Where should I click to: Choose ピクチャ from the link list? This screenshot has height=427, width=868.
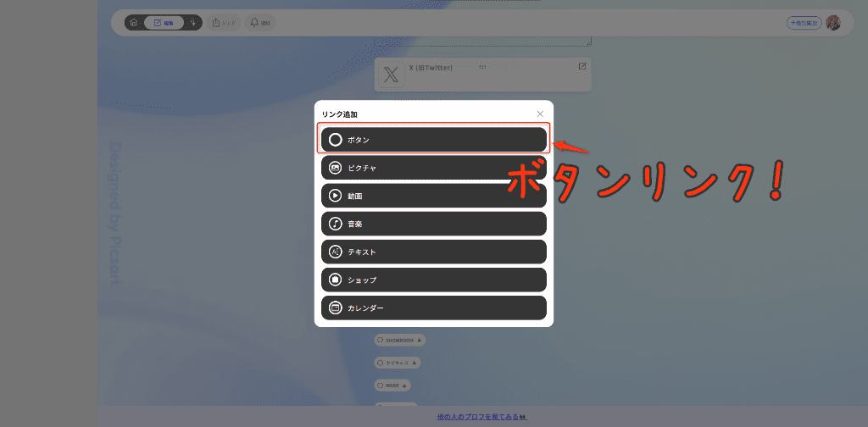[433, 168]
